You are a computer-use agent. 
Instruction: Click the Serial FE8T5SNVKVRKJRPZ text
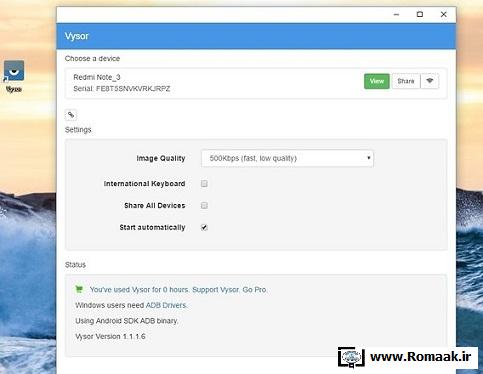(x=122, y=89)
